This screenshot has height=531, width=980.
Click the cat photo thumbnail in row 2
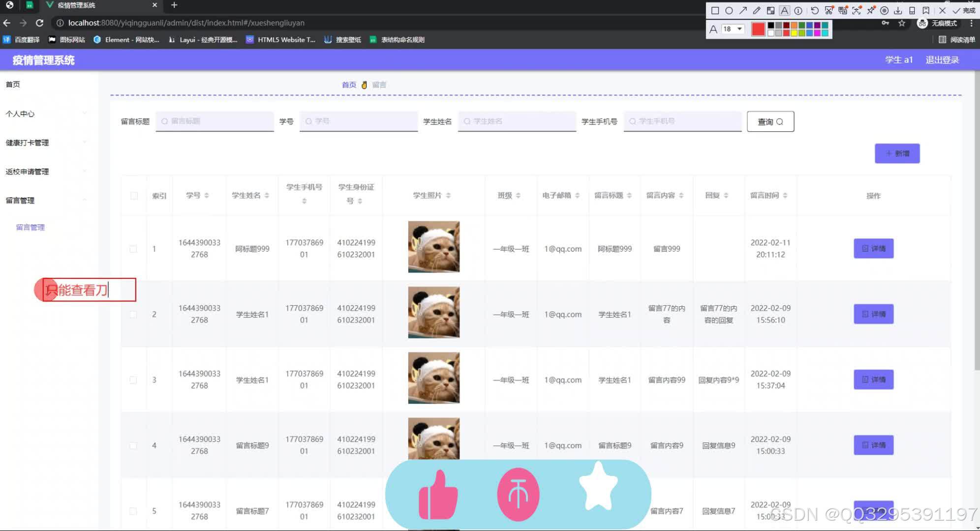point(434,312)
